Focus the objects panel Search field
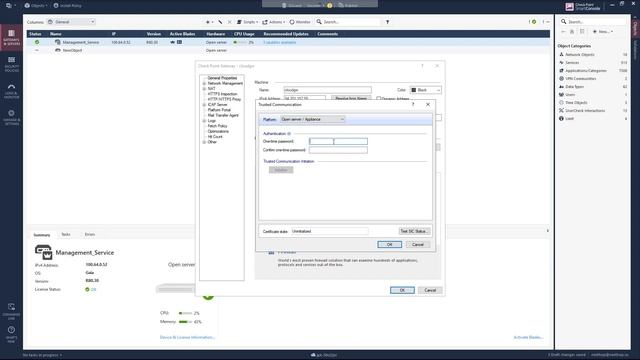Image resolution: width=640 pixels, height=360 pixels. [x=593, y=22]
